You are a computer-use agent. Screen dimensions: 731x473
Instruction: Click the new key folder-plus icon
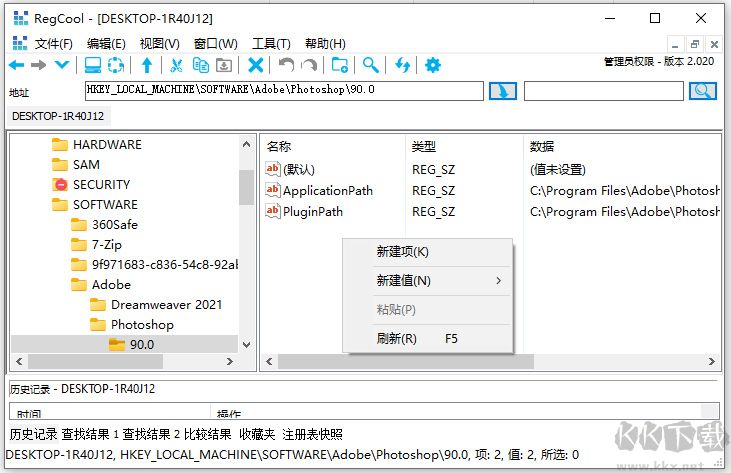coord(339,65)
